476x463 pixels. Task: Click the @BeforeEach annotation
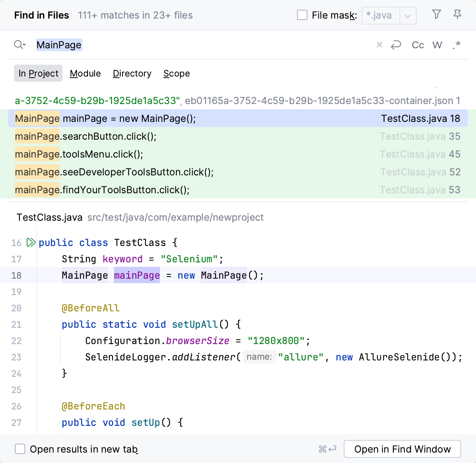click(93, 406)
